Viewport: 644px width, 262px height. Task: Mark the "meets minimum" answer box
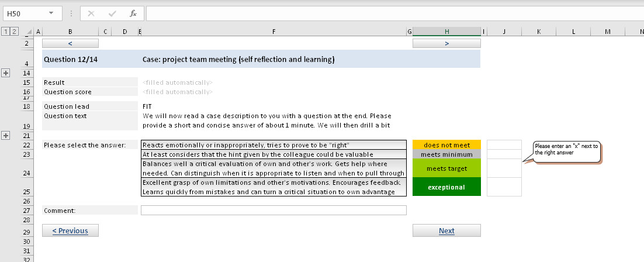pos(504,154)
